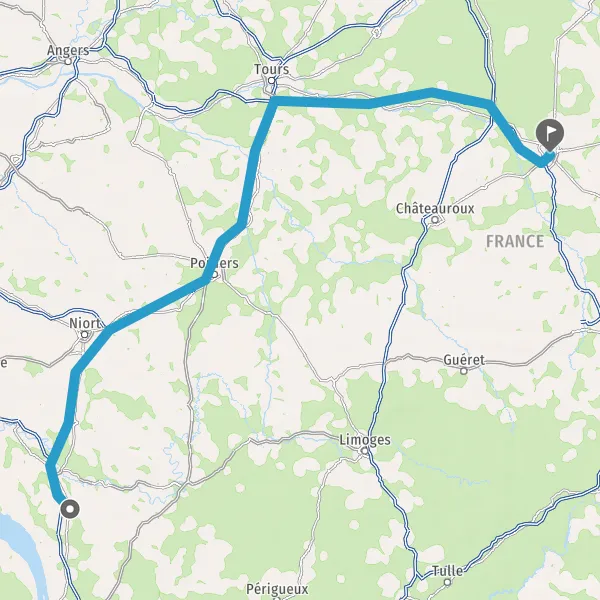600x600 pixels.
Task: Select the Guéret city dot
Action: pos(464,371)
